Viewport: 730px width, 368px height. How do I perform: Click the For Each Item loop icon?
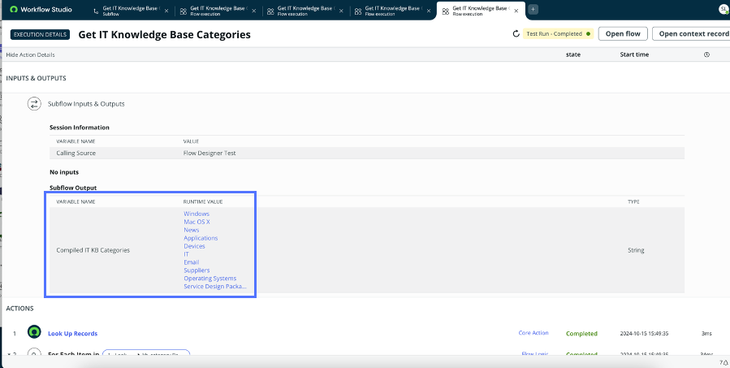pos(34,353)
